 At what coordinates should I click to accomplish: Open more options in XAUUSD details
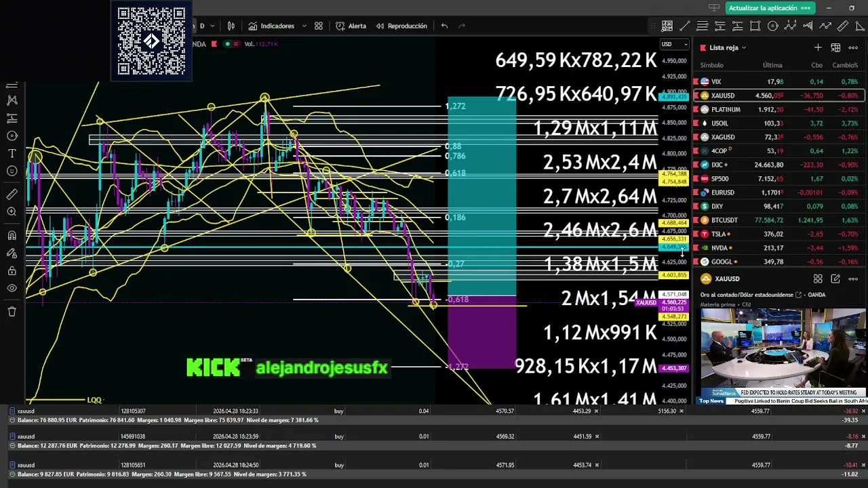tap(853, 279)
